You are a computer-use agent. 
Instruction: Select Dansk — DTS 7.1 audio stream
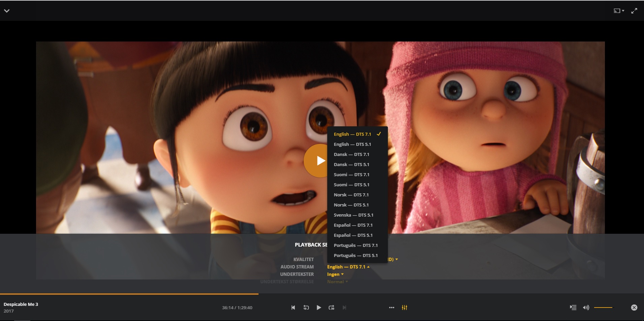pyautogui.click(x=357, y=154)
